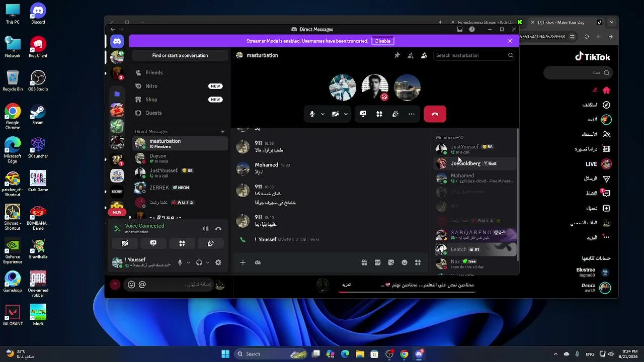Open TikTok Home from sidebar
Viewport: 644px width, 362px height.
tap(606, 90)
